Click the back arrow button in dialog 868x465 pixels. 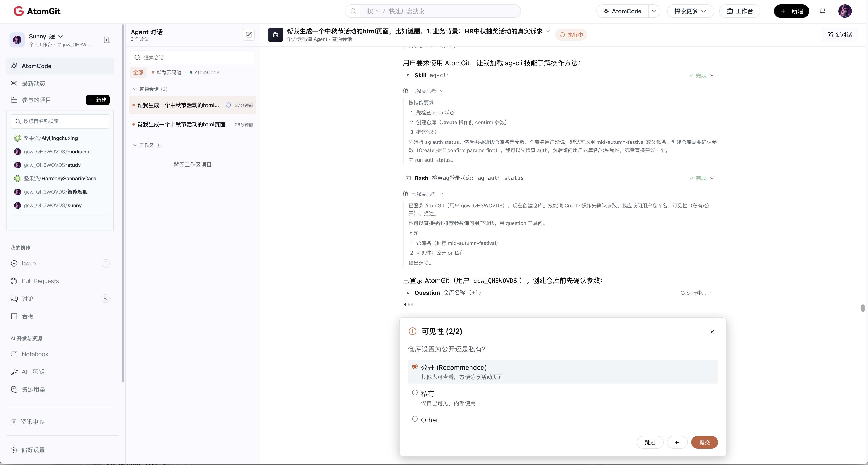[x=677, y=443]
